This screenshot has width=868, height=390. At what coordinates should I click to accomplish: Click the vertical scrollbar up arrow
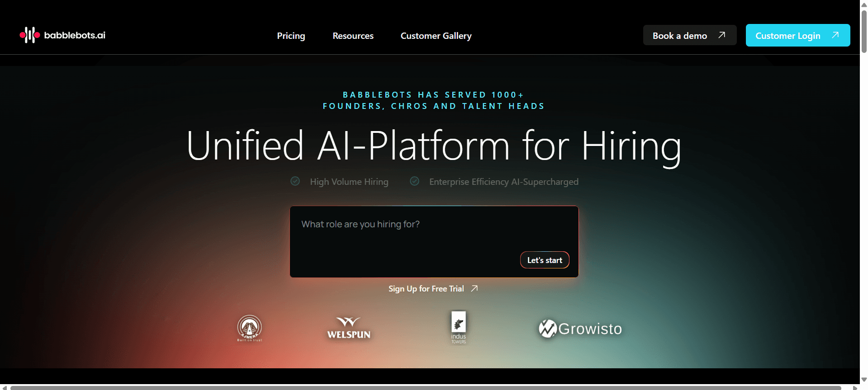(x=864, y=4)
